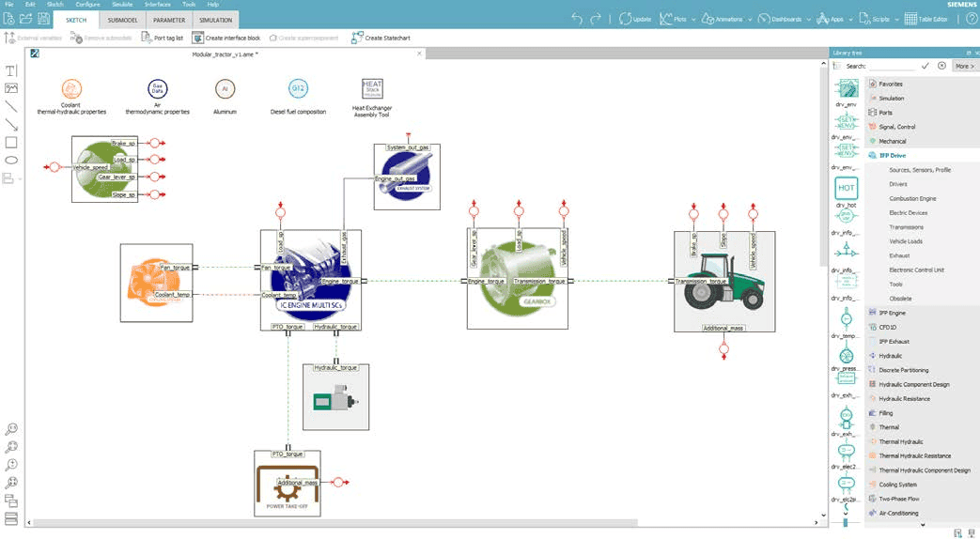Click the Save file icon
The image size is (980, 539).
click(x=43, y=19)
